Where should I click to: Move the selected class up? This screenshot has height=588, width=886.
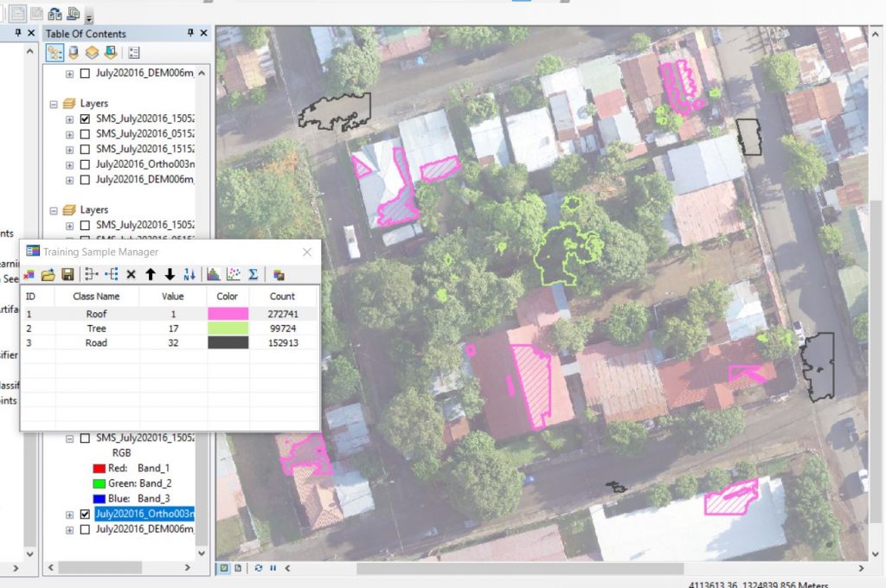pos(151,274)
